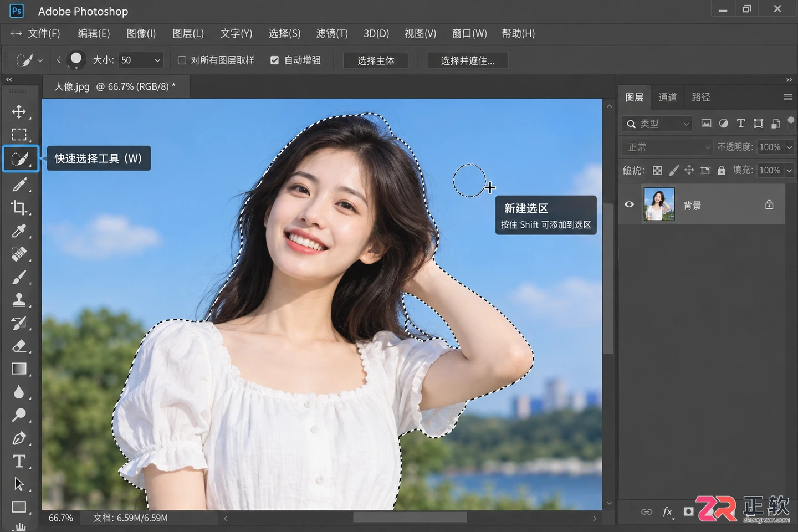Open the 滤镜(T) menu

click(x=332, y=33)
